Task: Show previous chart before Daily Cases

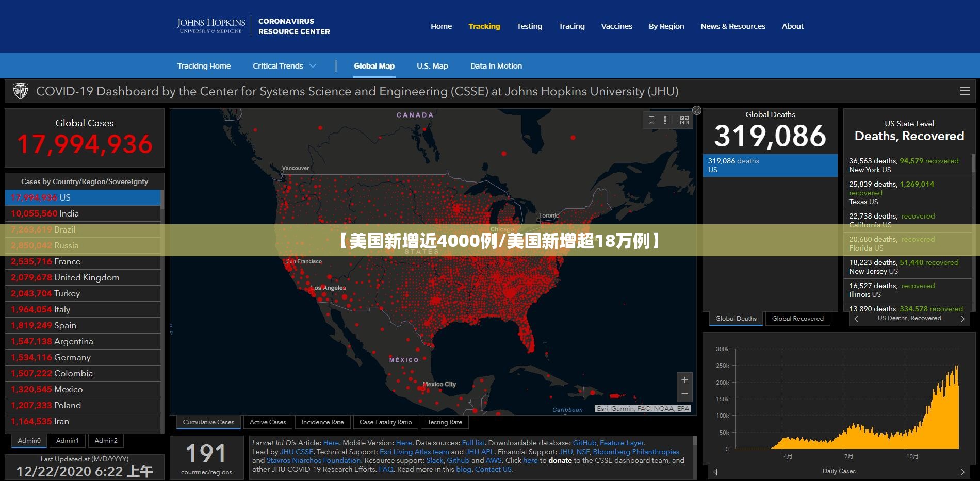Action: click(x=715, y=472)
